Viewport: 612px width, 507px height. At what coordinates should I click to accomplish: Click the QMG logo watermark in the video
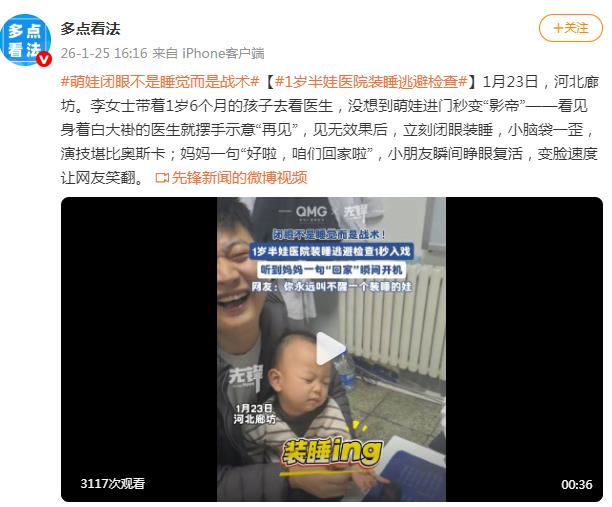coord(311,212)
